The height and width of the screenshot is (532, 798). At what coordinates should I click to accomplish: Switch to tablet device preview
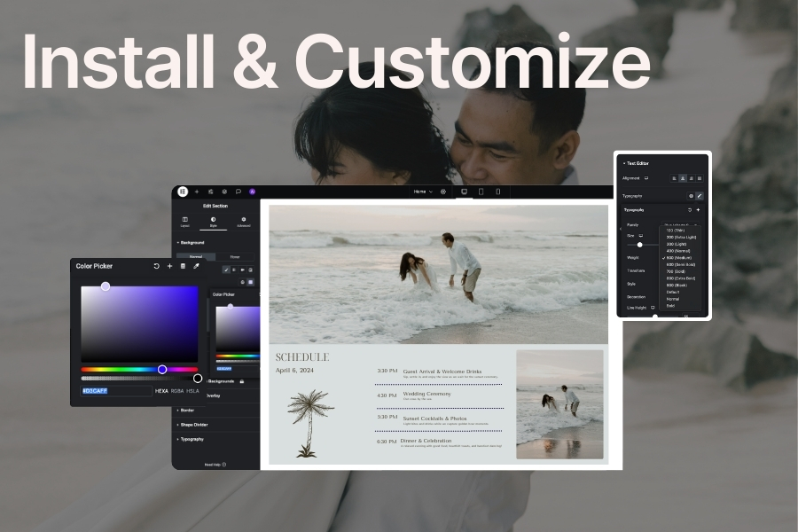pos(481,192)
